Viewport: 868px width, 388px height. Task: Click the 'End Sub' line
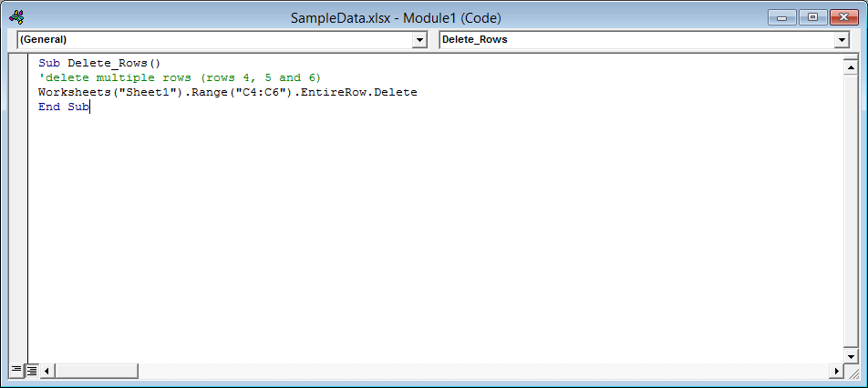[x=63, y=107]
